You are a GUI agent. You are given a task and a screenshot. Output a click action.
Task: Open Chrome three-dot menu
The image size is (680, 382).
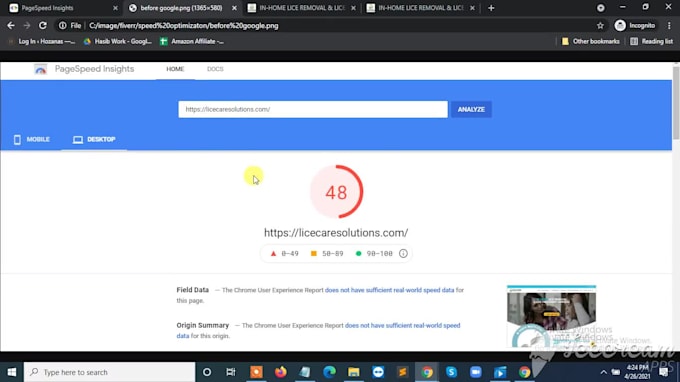click(x=669, y=26)
